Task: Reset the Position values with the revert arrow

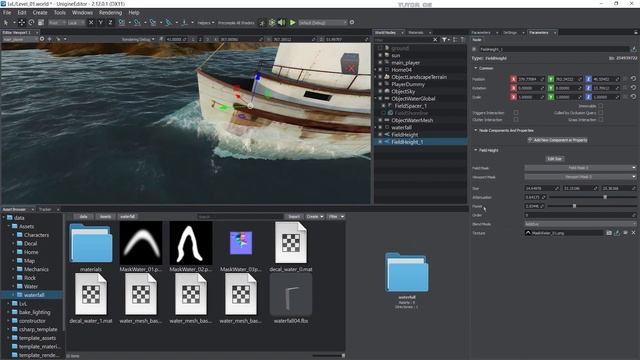Action: [x=633, y=79]
